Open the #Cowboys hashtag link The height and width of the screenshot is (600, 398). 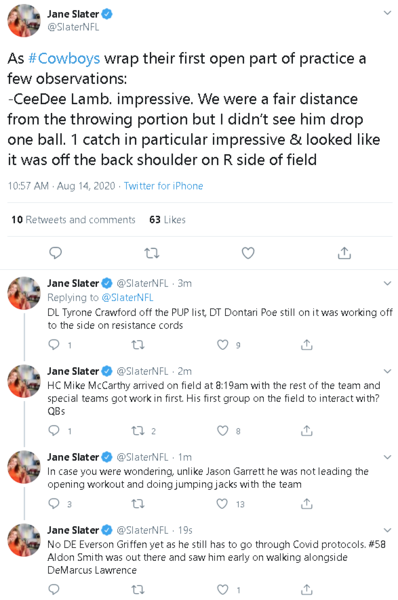coord(64,59)
